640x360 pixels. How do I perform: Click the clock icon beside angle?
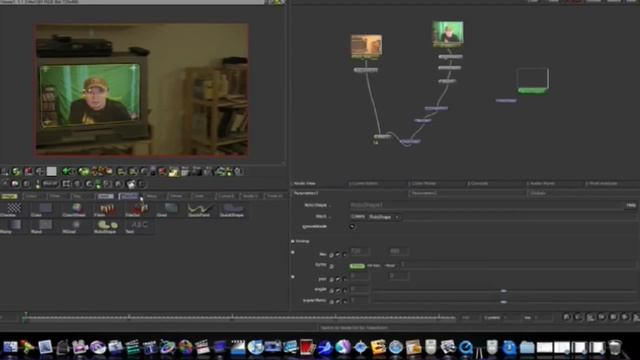[x=331, y=290]
